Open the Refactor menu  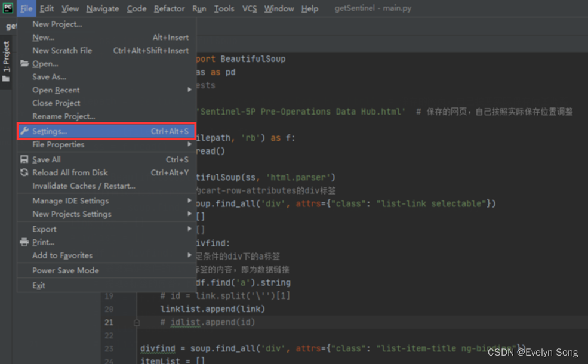click(169, 8)
